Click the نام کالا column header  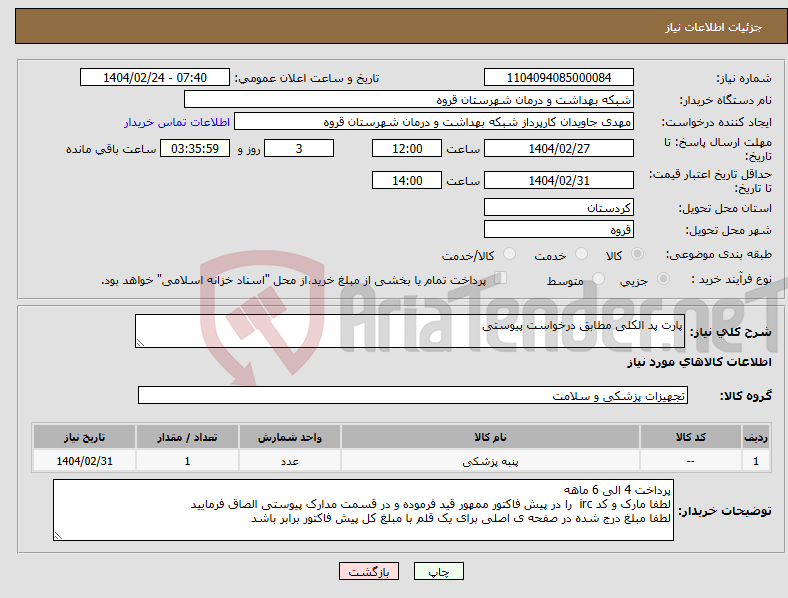pos(490,437)
